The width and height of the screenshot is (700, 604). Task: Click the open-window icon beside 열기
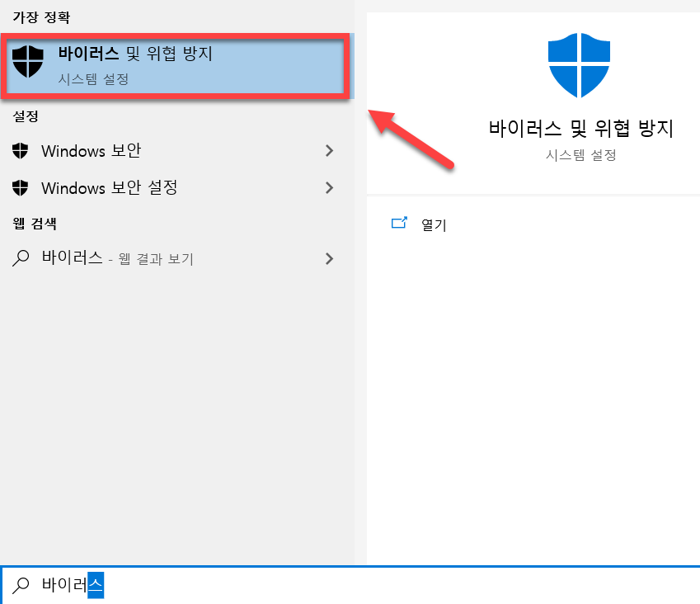point(399,223)
